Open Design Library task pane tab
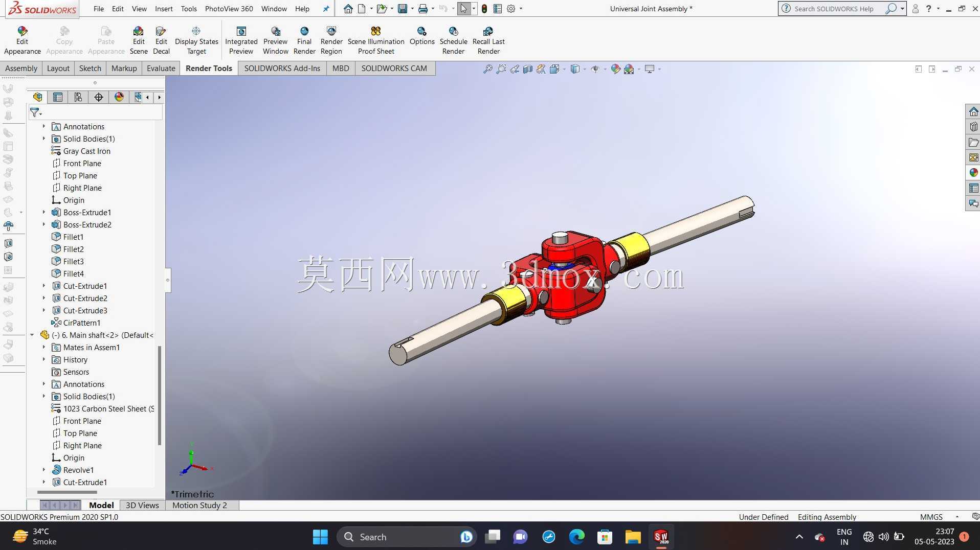980x550 pixels. [x=973, y=127]
